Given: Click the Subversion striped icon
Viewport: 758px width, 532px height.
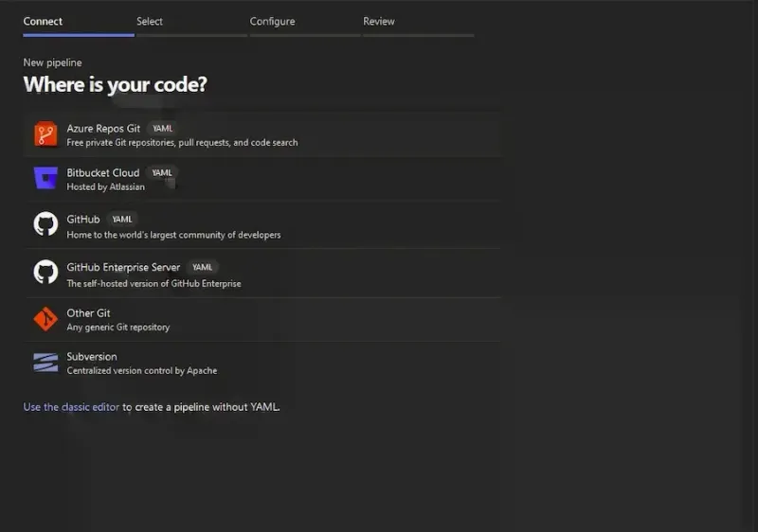Looking at the screenshot, I should (x=45, y=363).
